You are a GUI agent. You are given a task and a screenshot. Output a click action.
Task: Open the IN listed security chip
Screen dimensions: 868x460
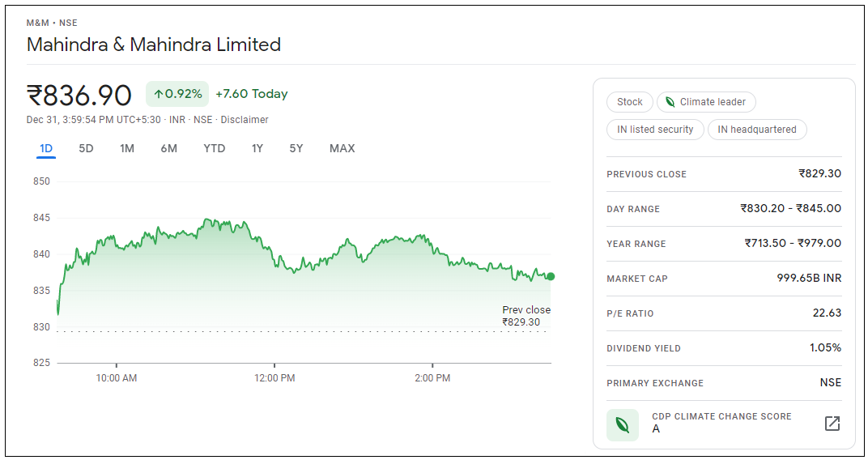[655, 130]
